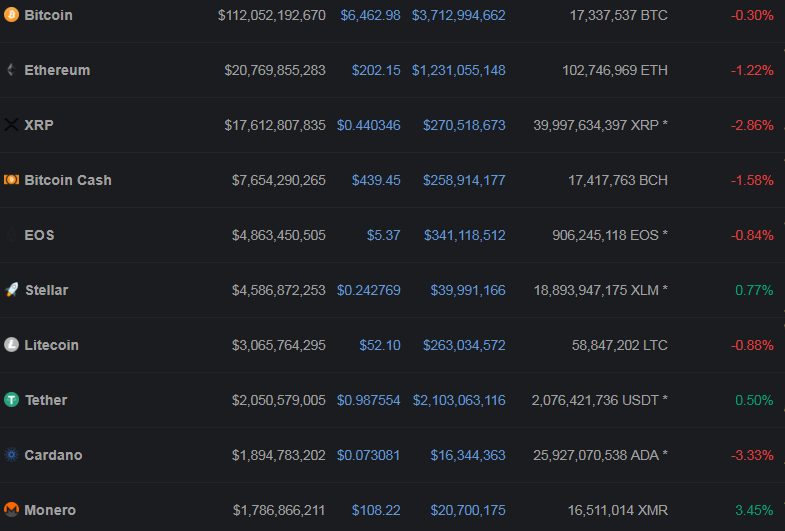Click Bitcoin Cash price $439.45

pyautogui.click(x=376, y=181)
